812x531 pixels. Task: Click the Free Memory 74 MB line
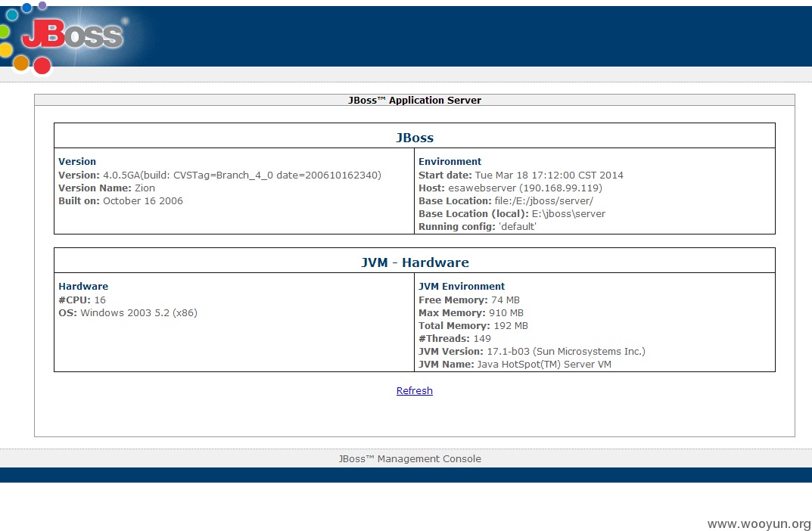(469, 300)
